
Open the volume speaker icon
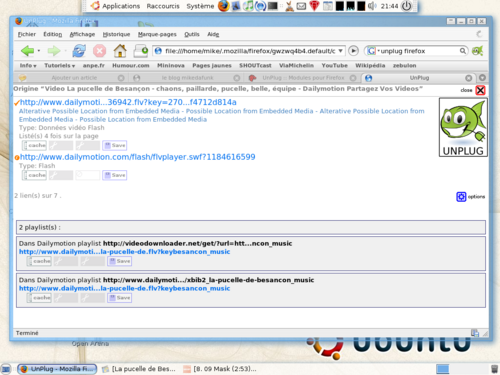coord(372,6)
